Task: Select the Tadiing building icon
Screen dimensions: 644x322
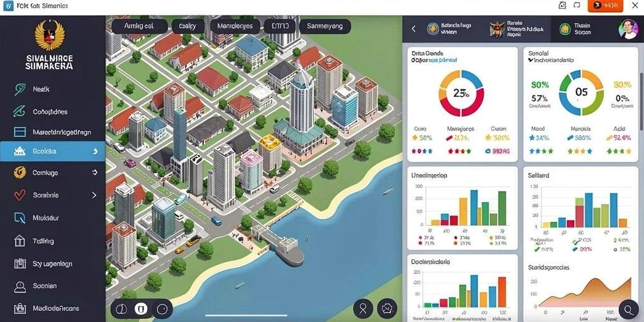Action: tap(19, 241)
